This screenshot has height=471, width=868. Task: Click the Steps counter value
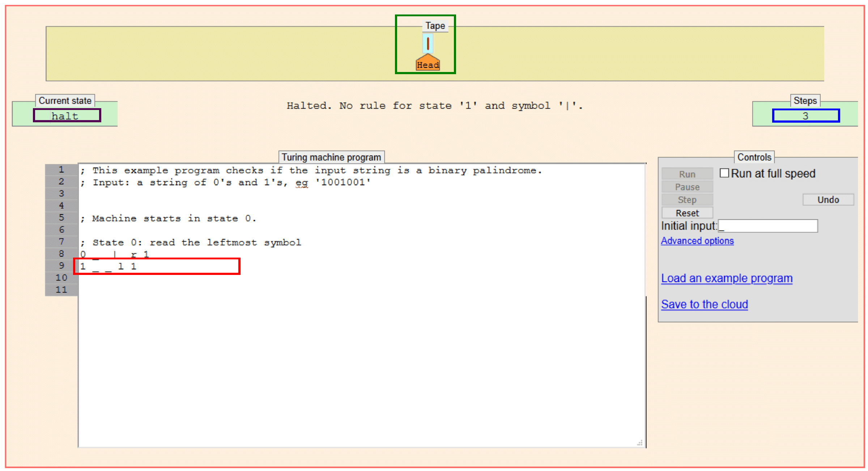point(805,116)
